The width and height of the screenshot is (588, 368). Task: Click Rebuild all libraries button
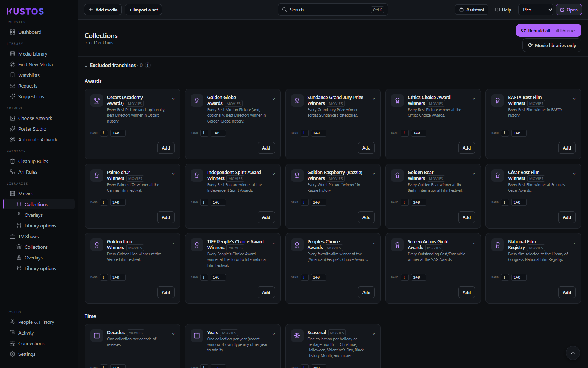tap(549, 31)
